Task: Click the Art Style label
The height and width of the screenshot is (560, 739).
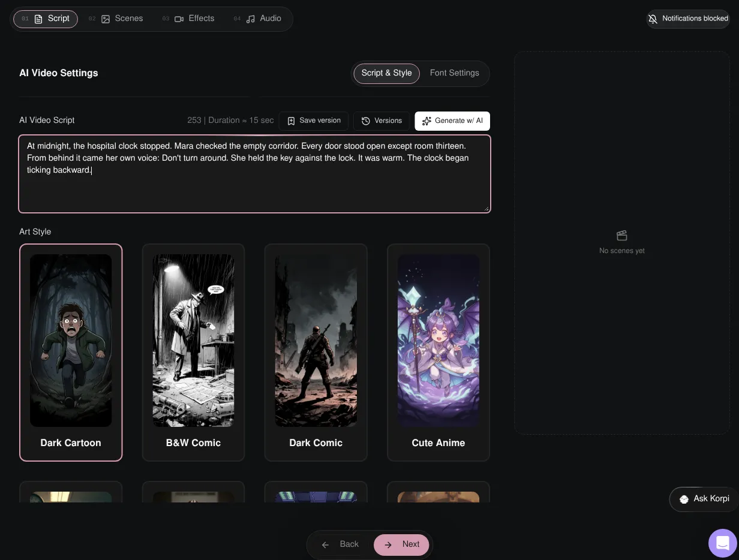Action: coord(35,231)
